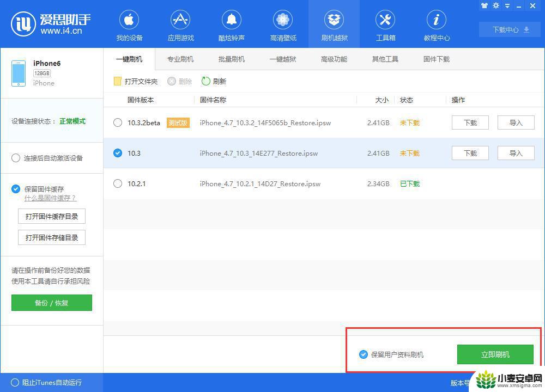The height and width of the screenshot is (392, 545).
Task: Click 2.34GB size of 10.2.1 firmware
Action: 378,183
